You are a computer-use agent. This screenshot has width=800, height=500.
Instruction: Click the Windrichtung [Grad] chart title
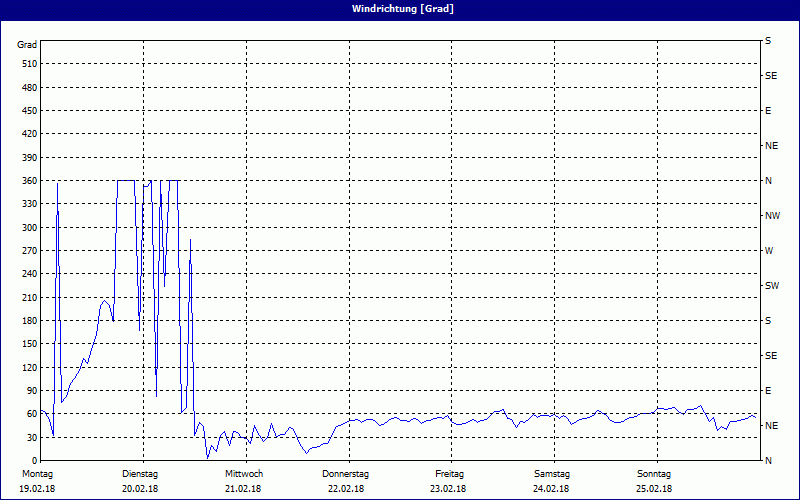(399, 9)
